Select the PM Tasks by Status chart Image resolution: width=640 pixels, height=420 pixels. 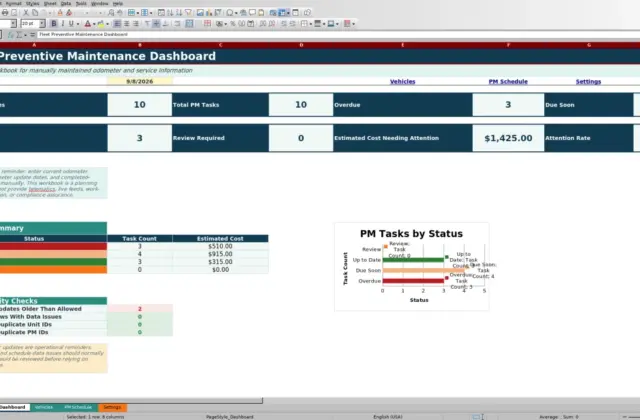(x=411, y=267)
